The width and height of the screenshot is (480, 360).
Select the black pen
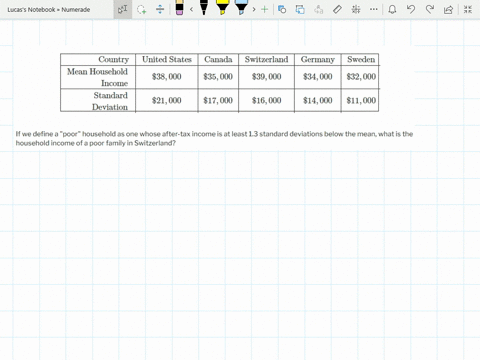pyautogui.click(x=204, y=8)
